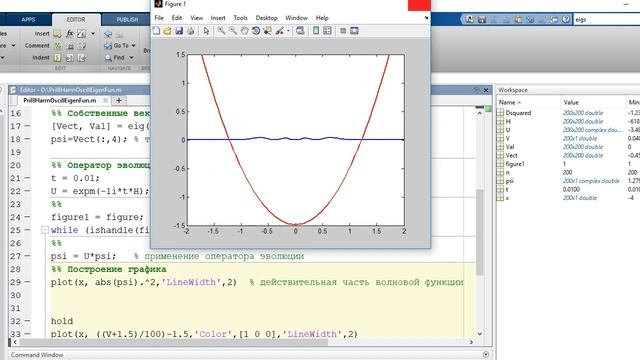The height and width of the screenshot is (360, 640).
Task: Expand the Go To dropdown
Action: (x=133, y=46)
